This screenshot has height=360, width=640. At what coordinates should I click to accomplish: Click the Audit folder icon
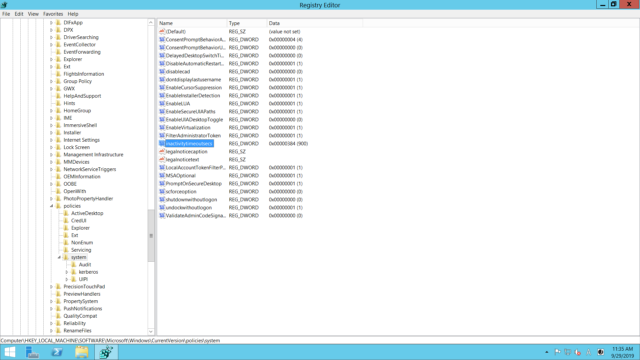click(x=74, y=264)
